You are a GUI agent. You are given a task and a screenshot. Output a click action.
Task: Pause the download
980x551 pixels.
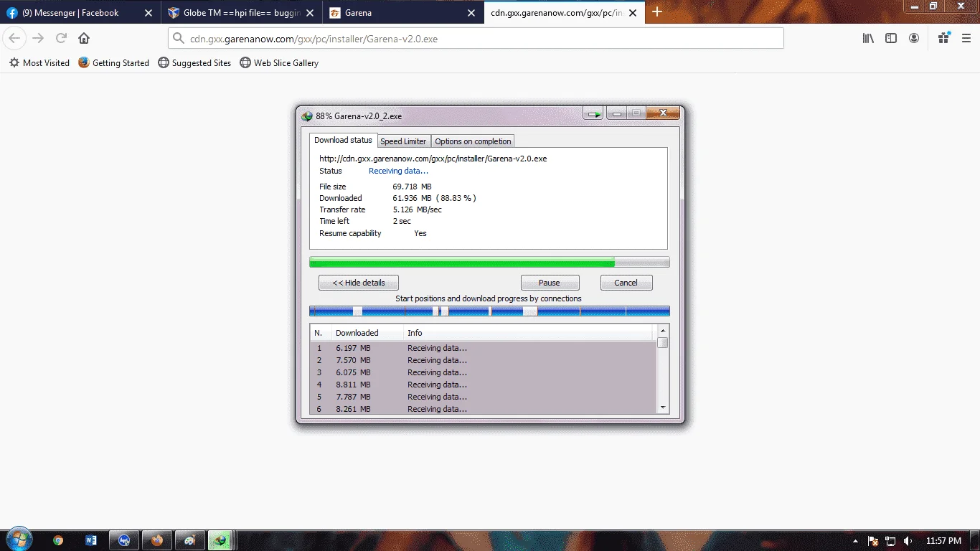click(550, 283)
